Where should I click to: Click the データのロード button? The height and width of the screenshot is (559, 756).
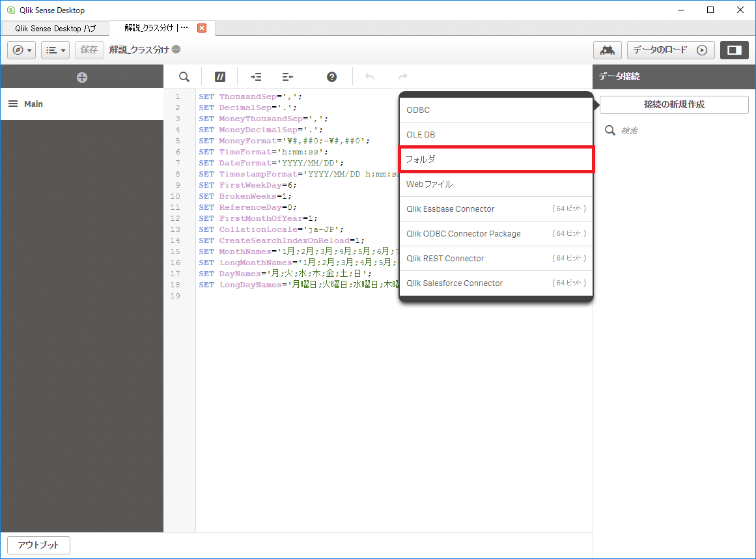pos(671,50)
